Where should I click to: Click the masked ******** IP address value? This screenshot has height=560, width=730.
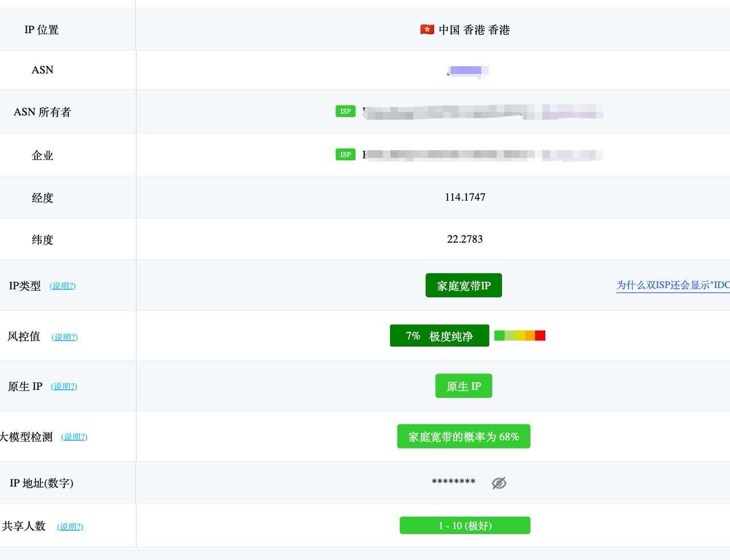(x=453, y=482)
